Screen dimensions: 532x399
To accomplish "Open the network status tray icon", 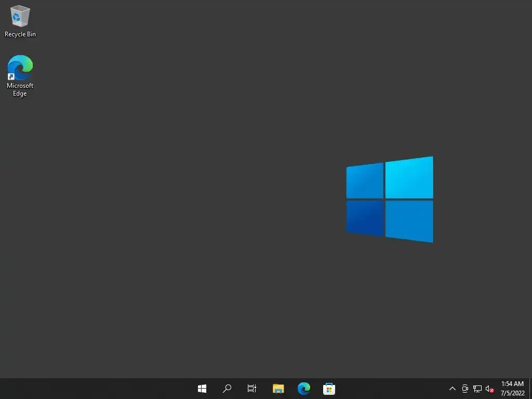I will (477, 389).
